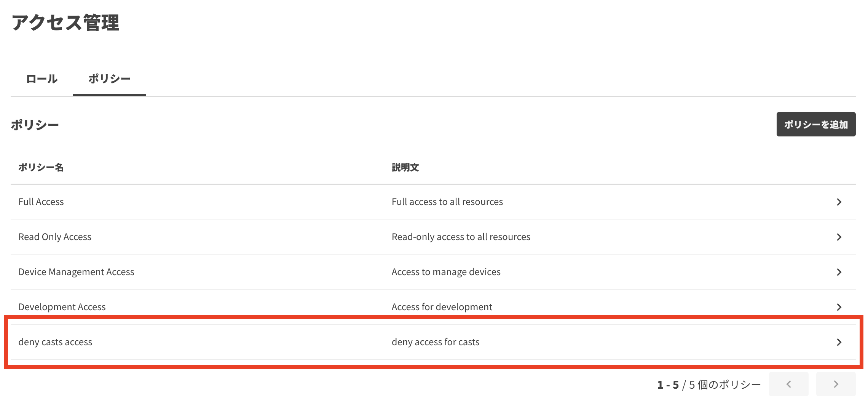
Task: Go to the previous page of policies
Action: pyautogui.click(x=788, y=384)
